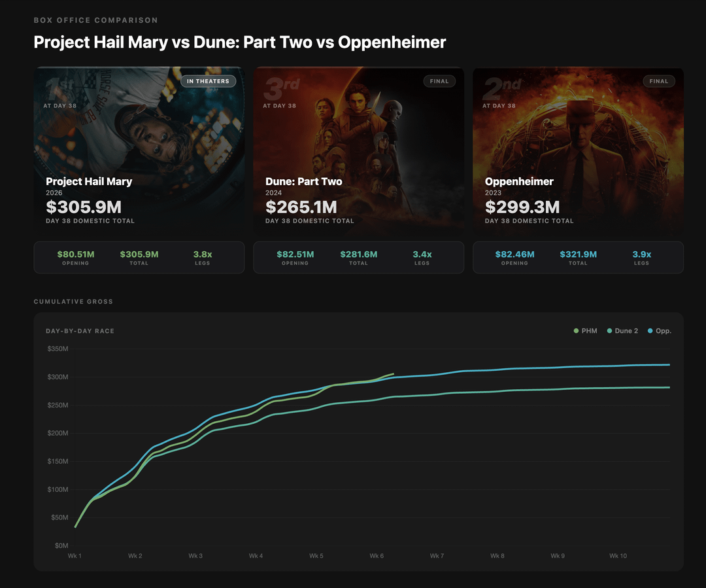Open the Project Hail Mary poster card

139,150
